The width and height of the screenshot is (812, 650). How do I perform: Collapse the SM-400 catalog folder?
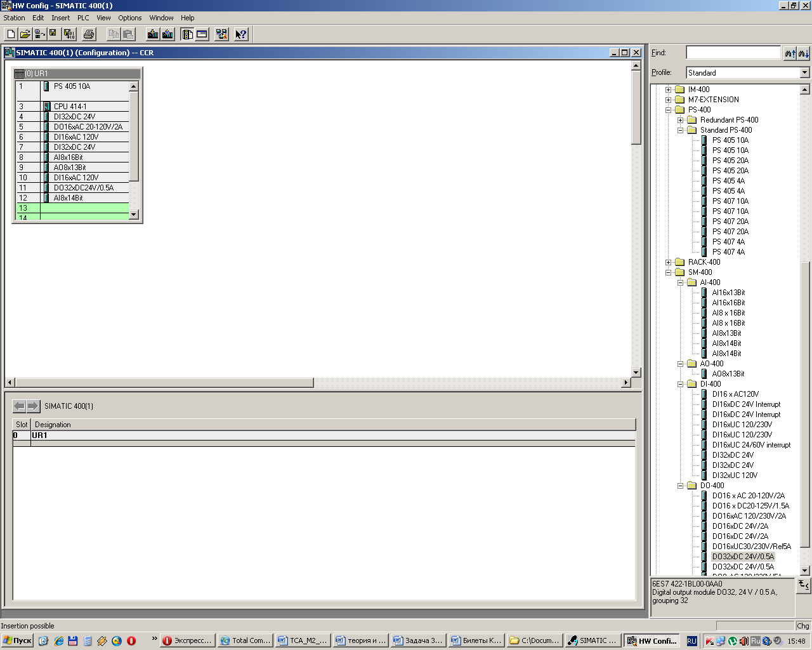pyautogui.click(x=668, y=272)
